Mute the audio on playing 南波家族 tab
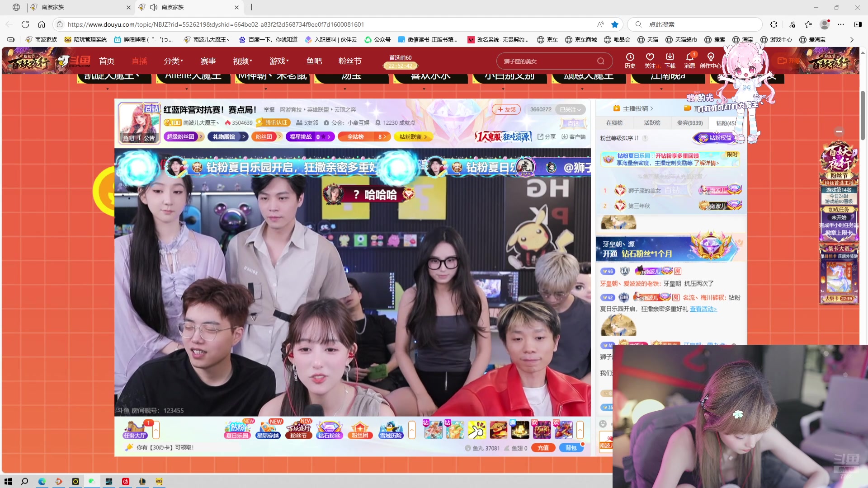Image resolution: width=868 pixels, height=488 pixels. [x=153, y=7]
